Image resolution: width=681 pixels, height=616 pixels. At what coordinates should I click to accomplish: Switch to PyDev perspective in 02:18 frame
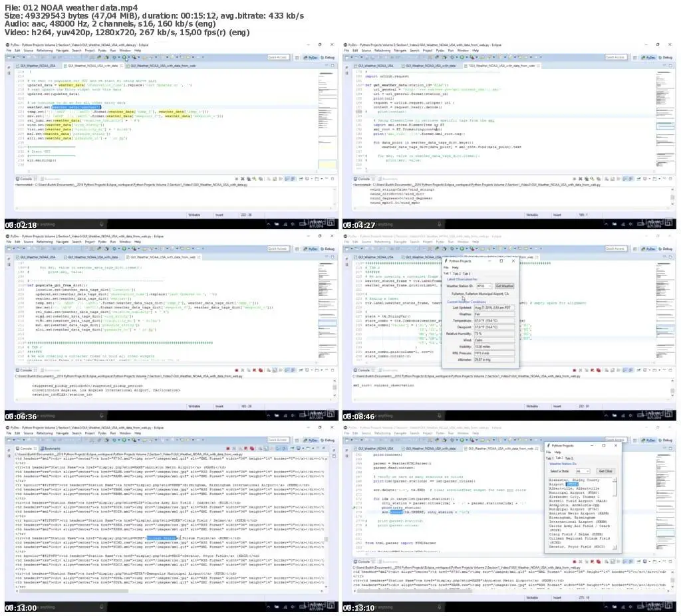click(x=311, y=57)
